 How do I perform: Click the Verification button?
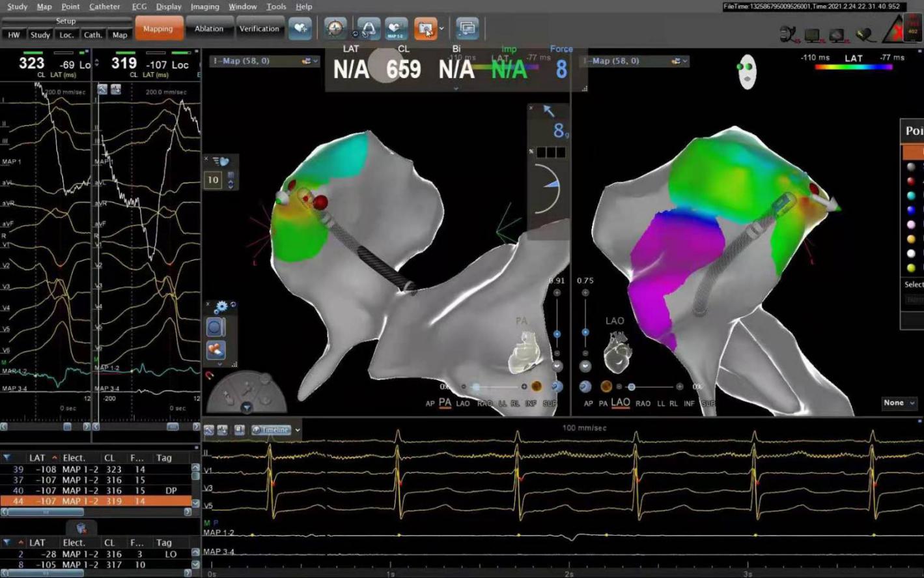(259, 29)
